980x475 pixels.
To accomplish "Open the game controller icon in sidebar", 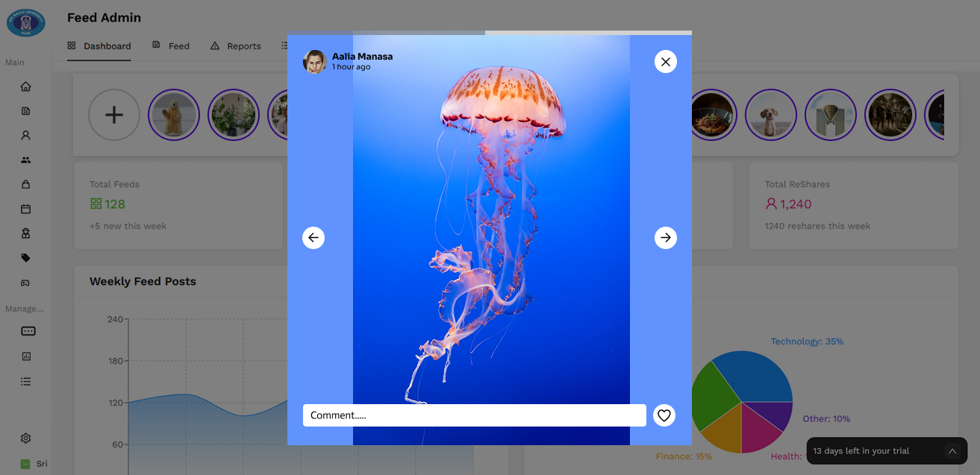I will point(26,283).
